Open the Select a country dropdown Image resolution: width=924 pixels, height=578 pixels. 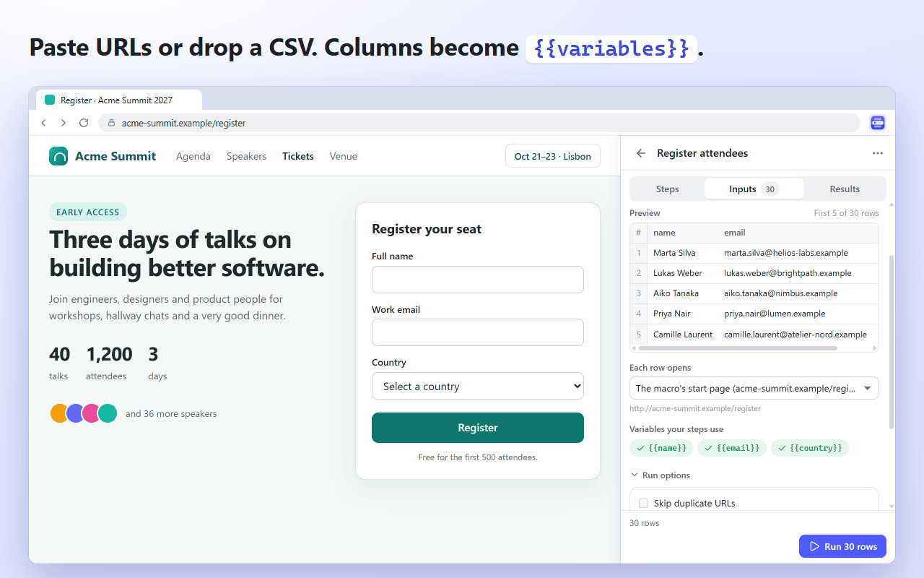pyautogui.click(x=478, y=386)
